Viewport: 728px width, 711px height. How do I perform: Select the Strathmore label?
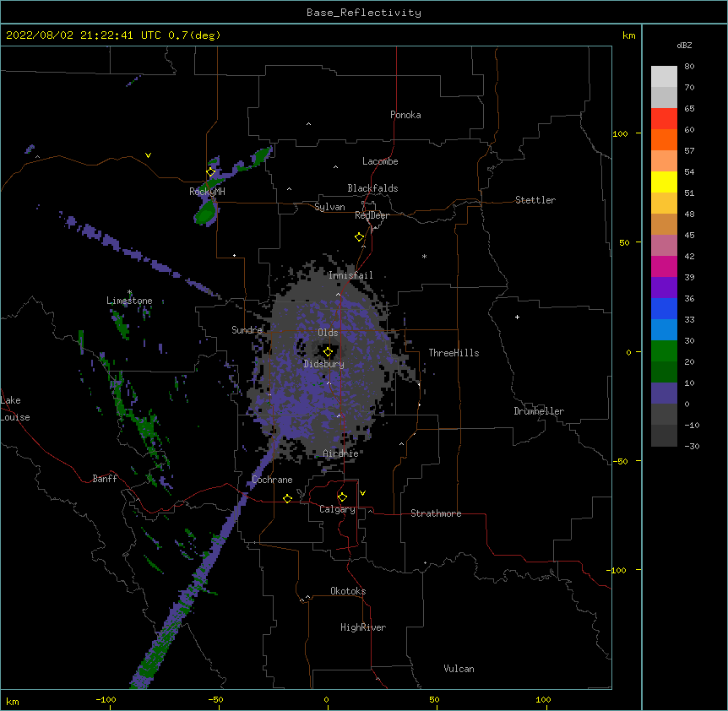tap(436, 513)
